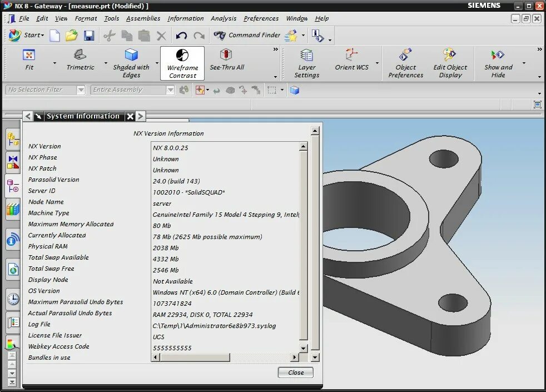Toggle full screen icon at right edge

pos(537,105)
